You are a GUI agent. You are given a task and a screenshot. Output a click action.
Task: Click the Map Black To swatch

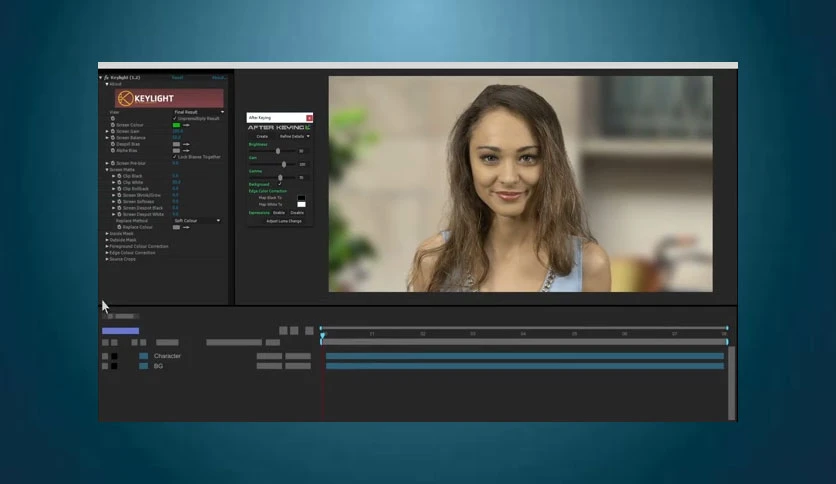[301, 198]
